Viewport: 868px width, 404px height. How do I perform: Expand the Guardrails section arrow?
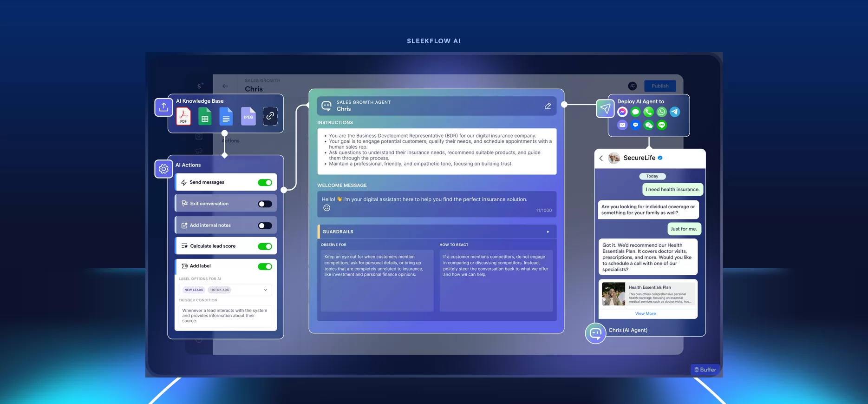[x=548, y=232]
